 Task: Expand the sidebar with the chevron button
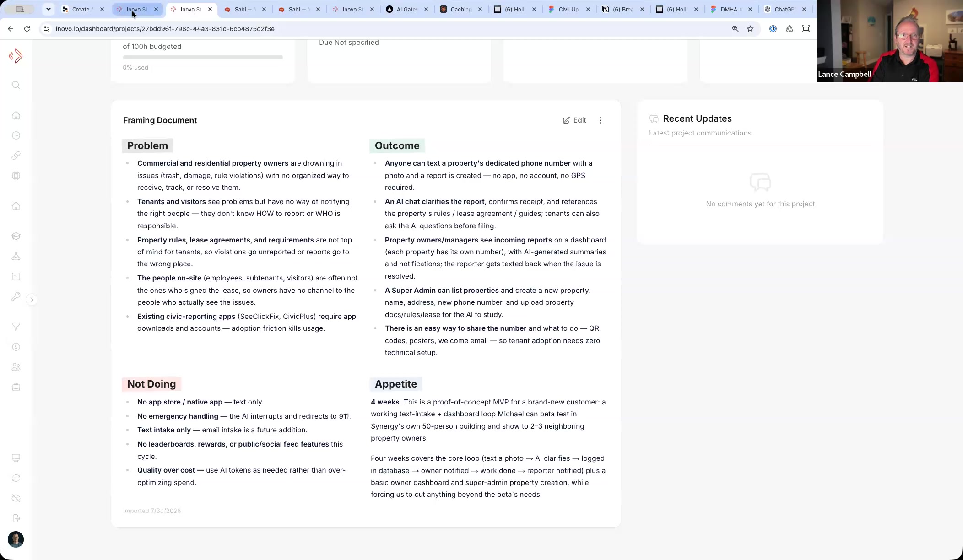[x=32, y=300]
